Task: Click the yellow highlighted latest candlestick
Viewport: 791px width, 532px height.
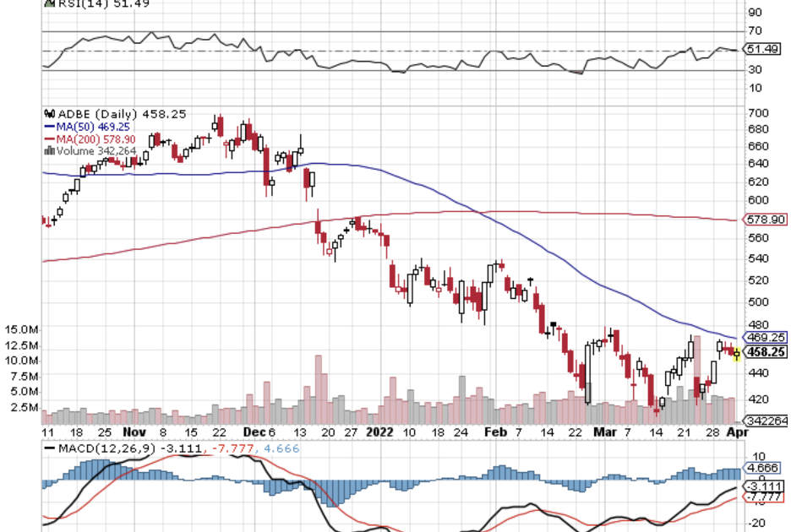Action: pos(737,354)
